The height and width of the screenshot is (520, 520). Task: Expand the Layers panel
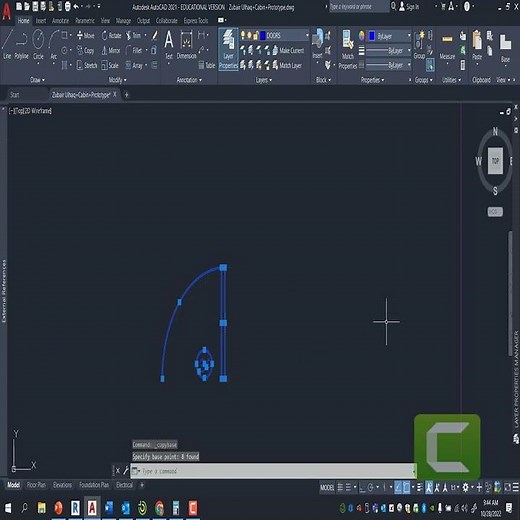tap(264, 80)
